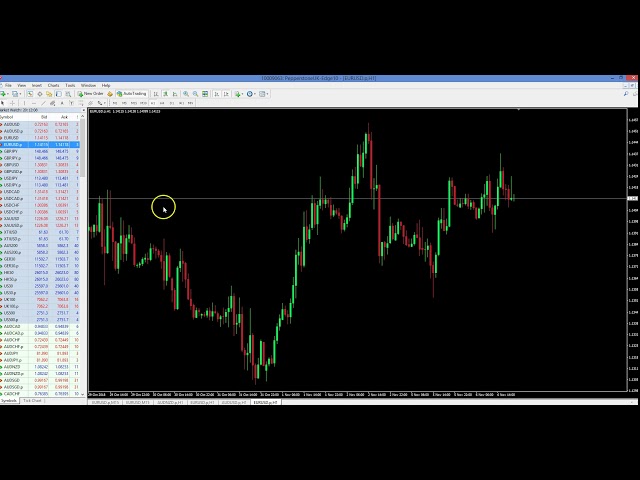Viewport: 640px width, 480px height.
Task: Open the Charts menu
Action: pos(53,85)
